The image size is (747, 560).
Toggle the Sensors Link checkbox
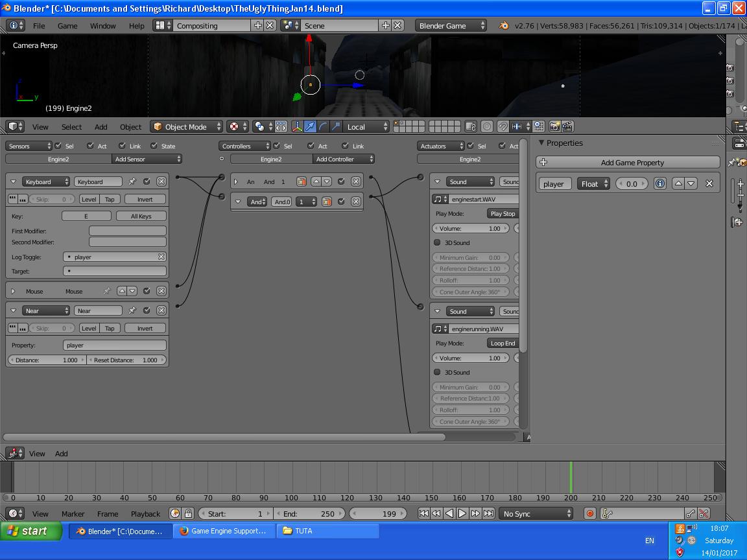coord(123,146)
